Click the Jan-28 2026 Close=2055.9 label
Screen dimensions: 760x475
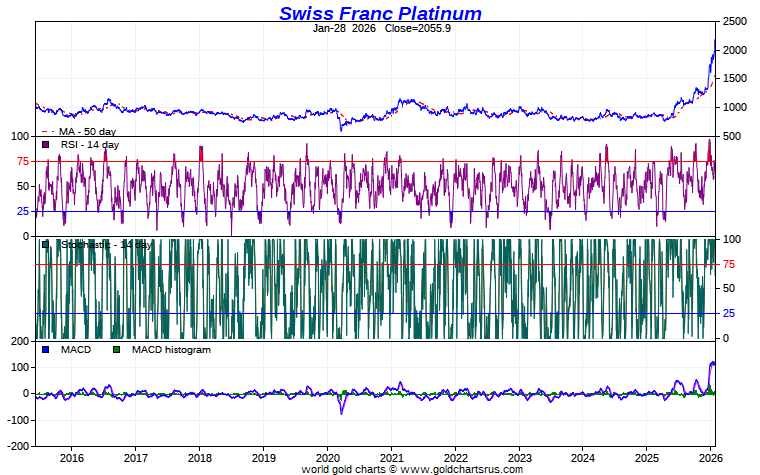pyautogui.click(x=381, y=28)
